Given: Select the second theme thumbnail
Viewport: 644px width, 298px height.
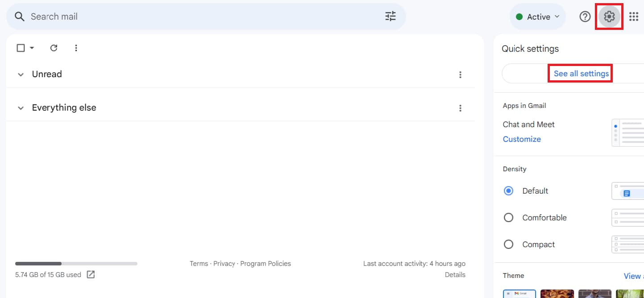Looking at the screenshot, I should pyautogui.click(x=557, y=294).
